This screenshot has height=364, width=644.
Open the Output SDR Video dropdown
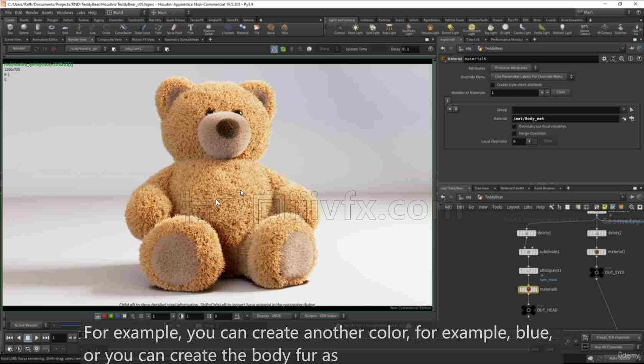coord(324,316)
